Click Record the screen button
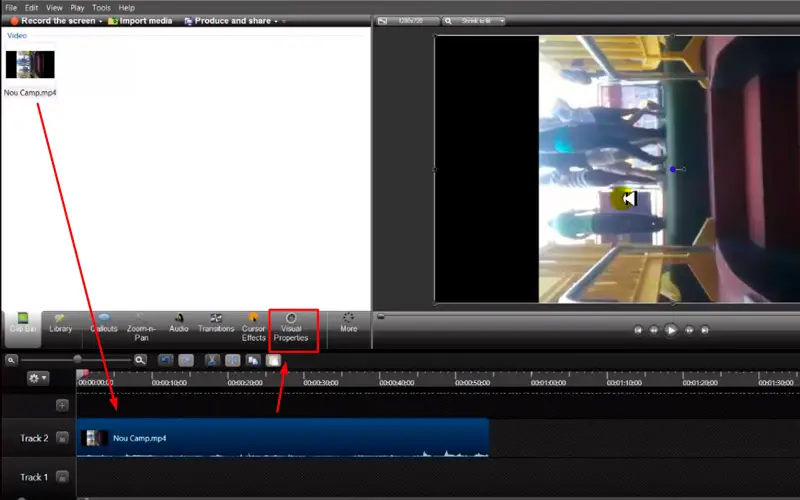800x500 pixels. click(53, 21)
